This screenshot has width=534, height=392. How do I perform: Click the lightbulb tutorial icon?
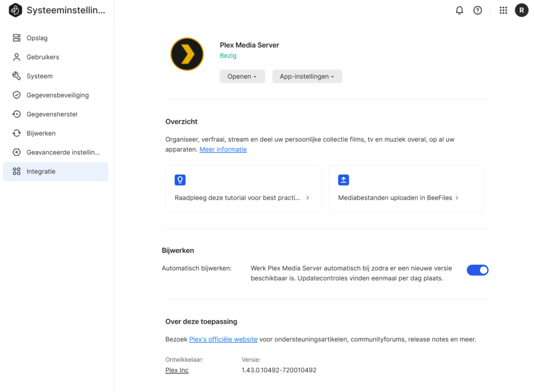pos(180,180)
